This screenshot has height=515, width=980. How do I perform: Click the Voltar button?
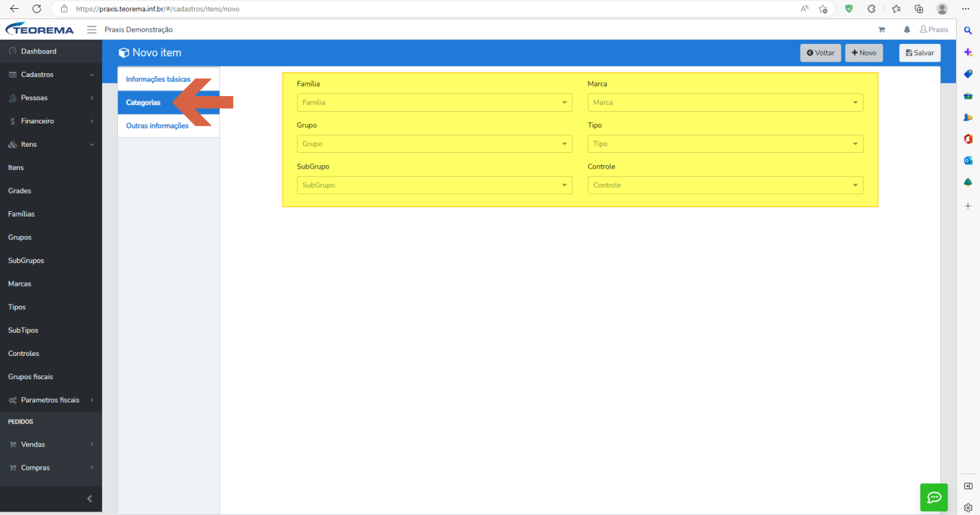click(x=820, y=53)
